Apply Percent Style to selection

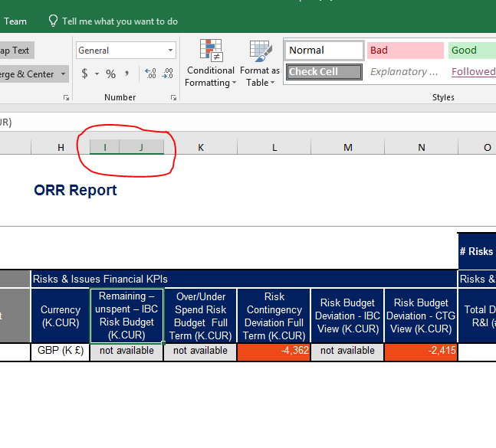click(x=110, y=74)
